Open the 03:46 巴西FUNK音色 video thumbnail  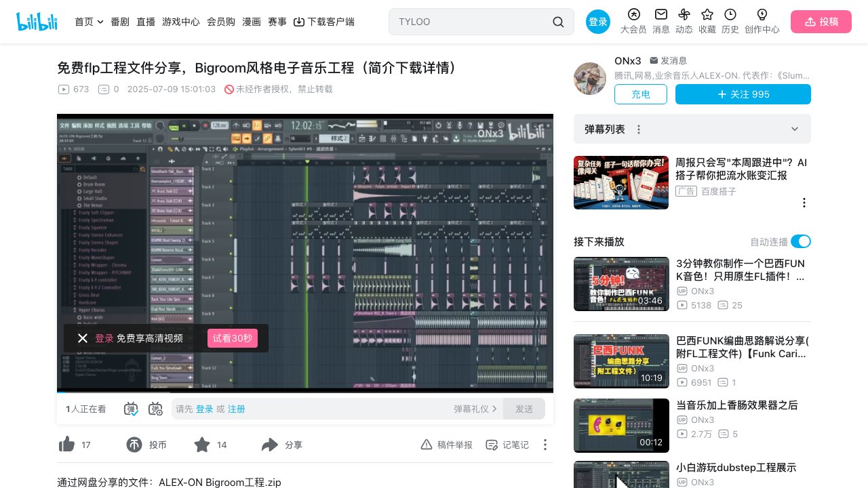click(621, 284)
